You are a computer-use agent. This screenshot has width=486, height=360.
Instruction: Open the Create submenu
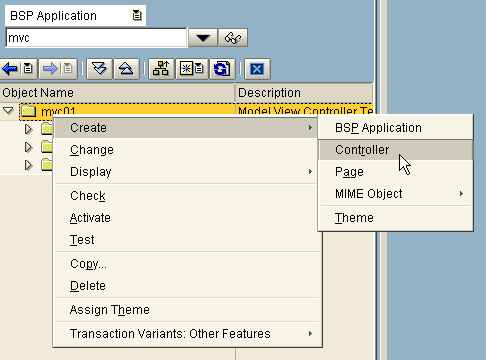pyautogui.click(x=186, y=128)
